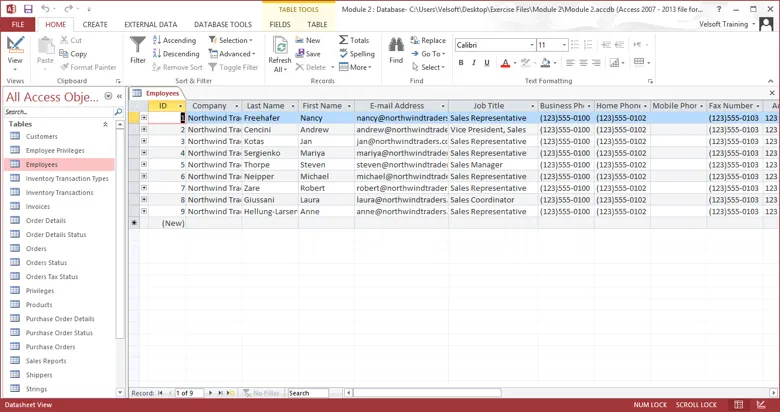Open the Selection filter dropdown

(x=230, y=40)
